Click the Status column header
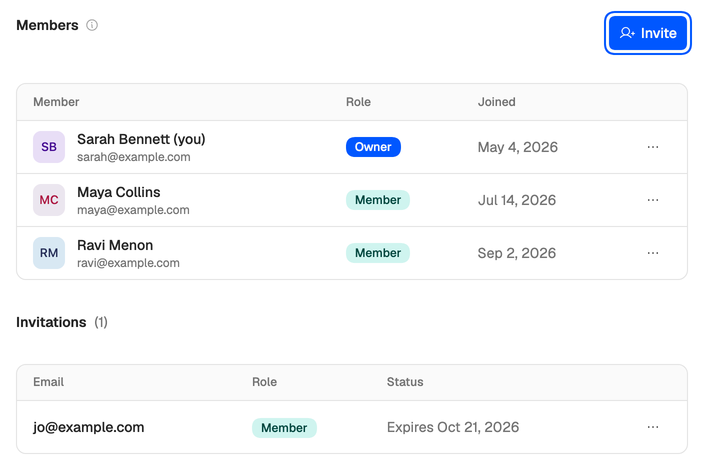Viewport: 704px width, 470px height. pos(405,382)
